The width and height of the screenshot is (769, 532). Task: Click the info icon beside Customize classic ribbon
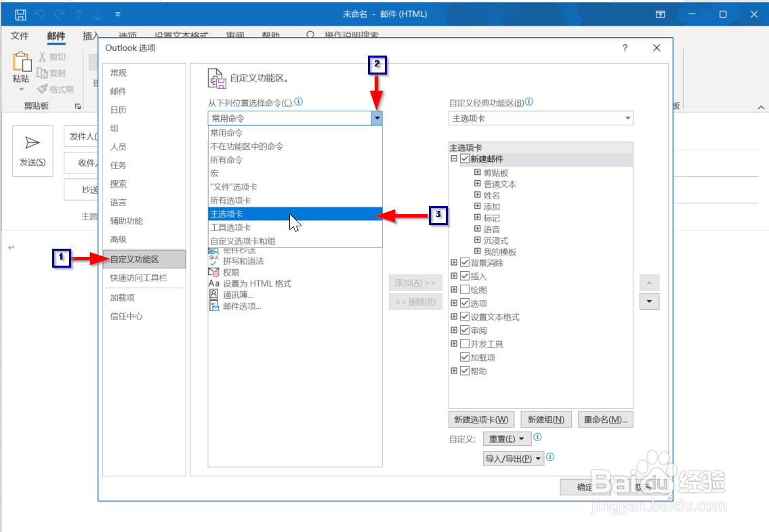528,102
